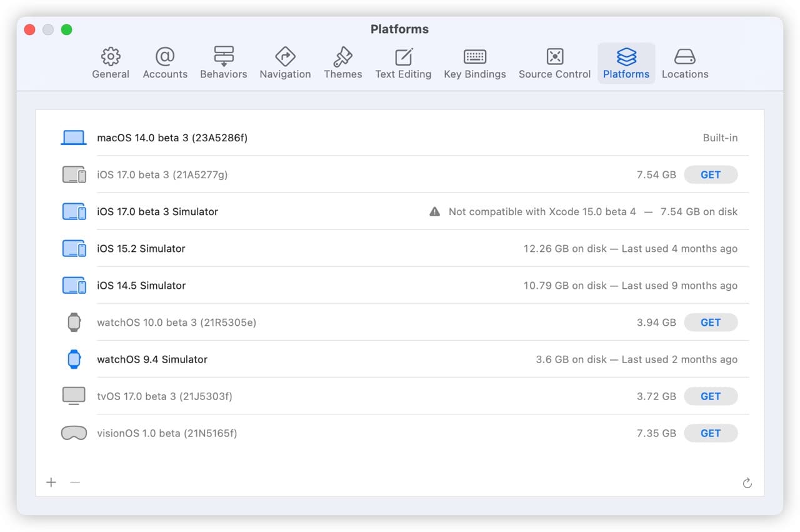Screen dimensions: 800x532
Task: Click the tvOS 17.0 beta 3 TV icon
Action: click(74, 396)
